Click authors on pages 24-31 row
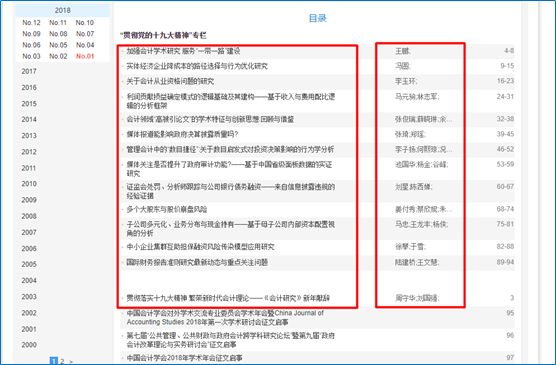This screenshot has width=556, height=365. [x=417, y=96]
